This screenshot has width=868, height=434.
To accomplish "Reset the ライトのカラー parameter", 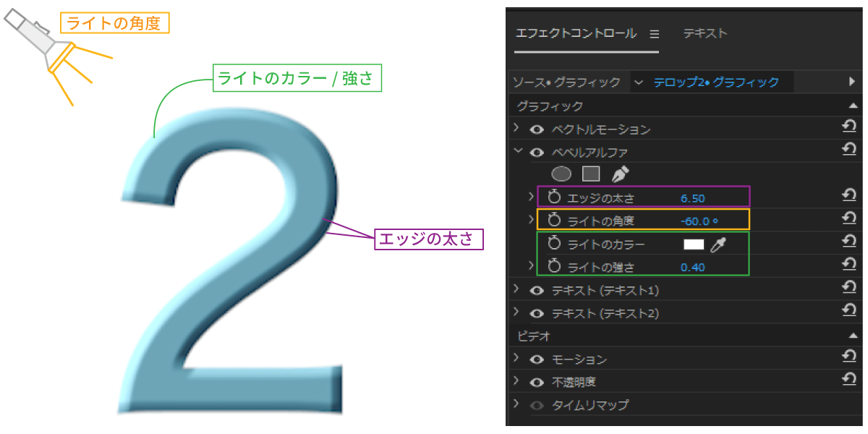I will [849, 242].
